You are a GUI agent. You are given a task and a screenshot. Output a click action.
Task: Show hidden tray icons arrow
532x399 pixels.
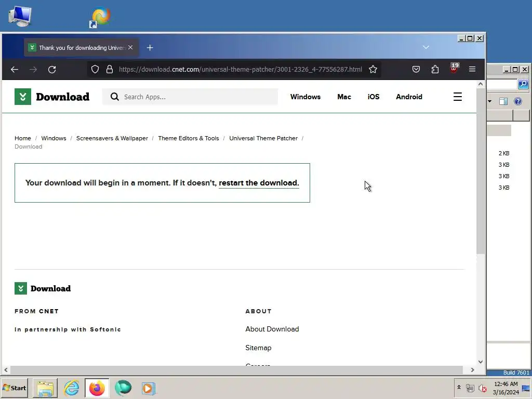click(x=459, y=388)
